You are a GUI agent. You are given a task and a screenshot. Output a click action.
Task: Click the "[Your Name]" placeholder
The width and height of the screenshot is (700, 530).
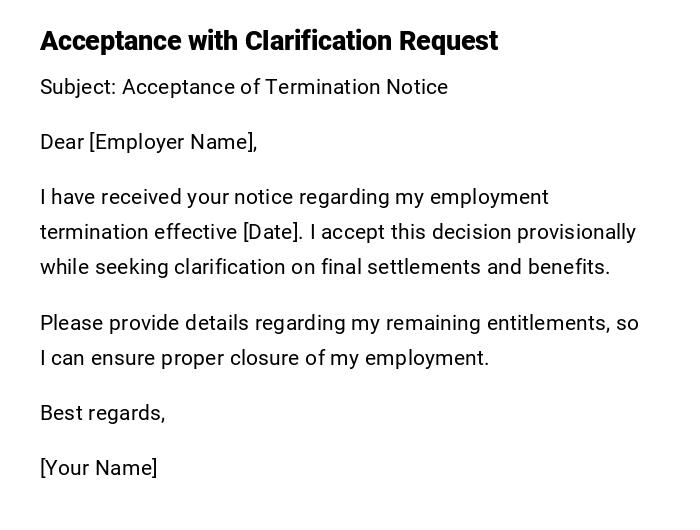pos(98,468)
